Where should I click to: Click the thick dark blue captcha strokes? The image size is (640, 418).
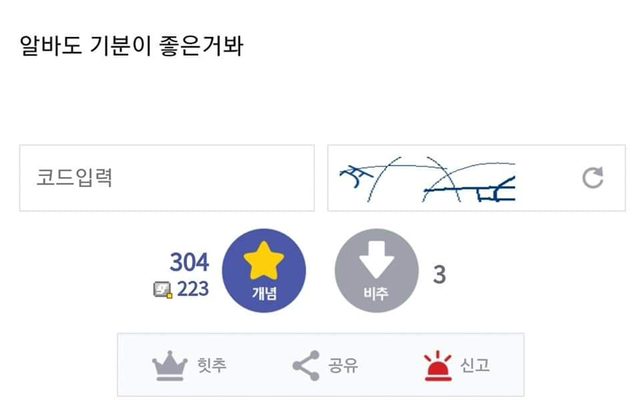[469, 189]
